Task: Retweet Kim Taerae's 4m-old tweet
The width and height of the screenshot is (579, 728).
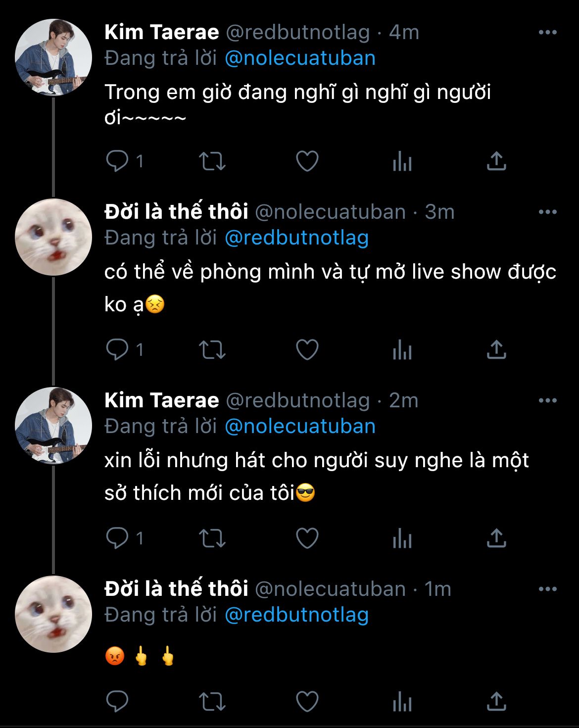Action: tap(212, 161)
